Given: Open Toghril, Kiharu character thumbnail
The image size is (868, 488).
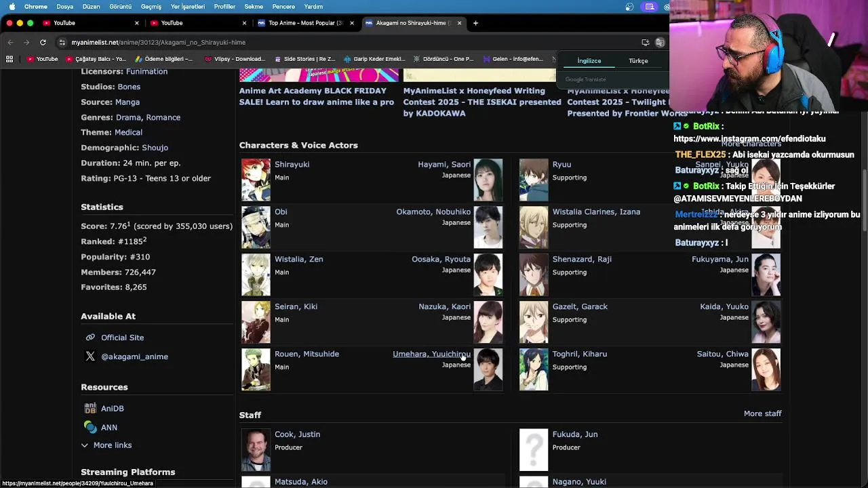Looking at the screenshot, I should (x=534, y=369).
